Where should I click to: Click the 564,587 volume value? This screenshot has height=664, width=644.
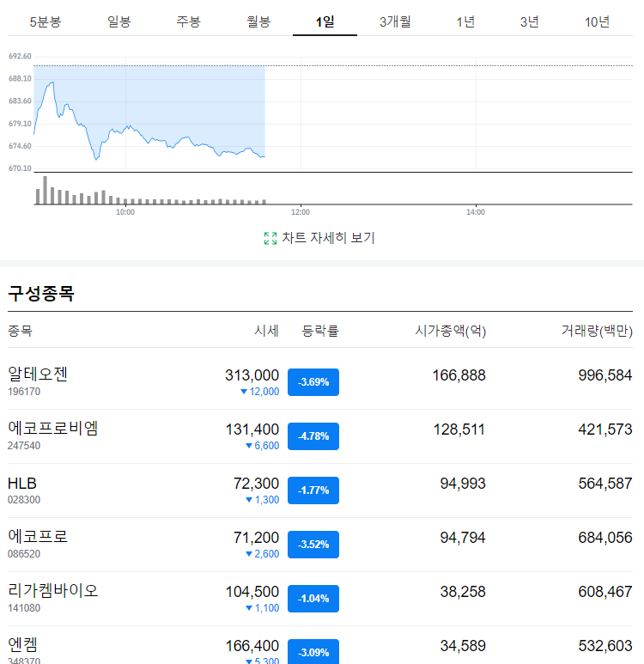click(605, 484)
